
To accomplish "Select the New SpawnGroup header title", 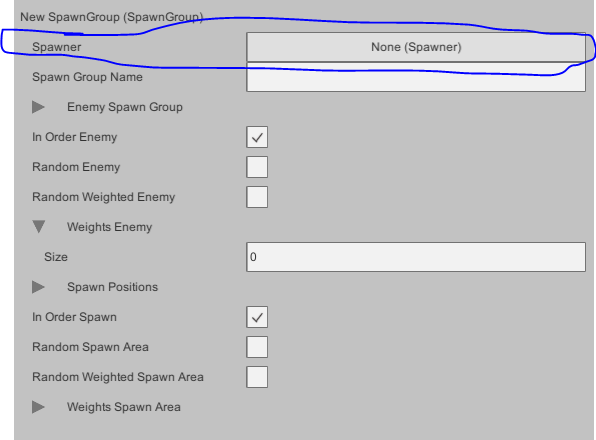I will pos(111,17).
